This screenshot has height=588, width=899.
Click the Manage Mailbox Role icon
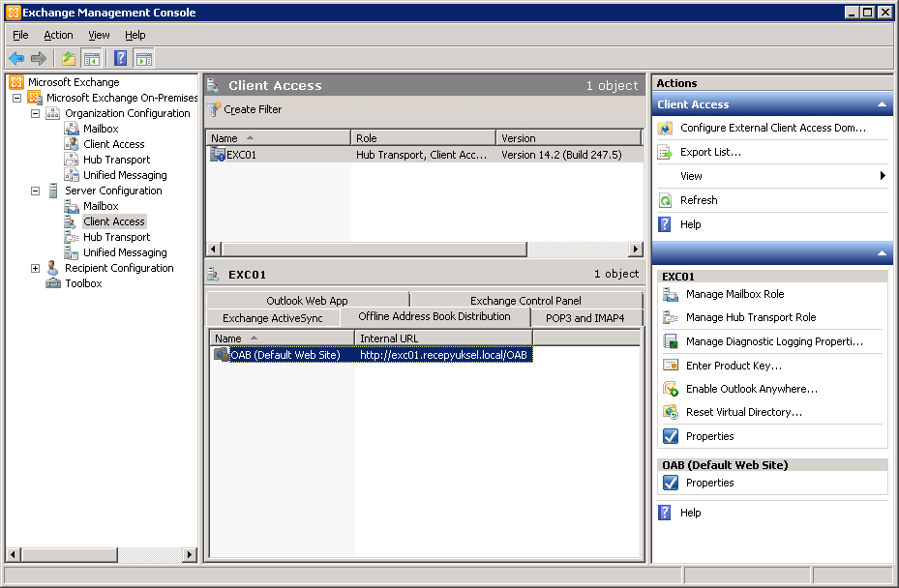coord(671,294)
